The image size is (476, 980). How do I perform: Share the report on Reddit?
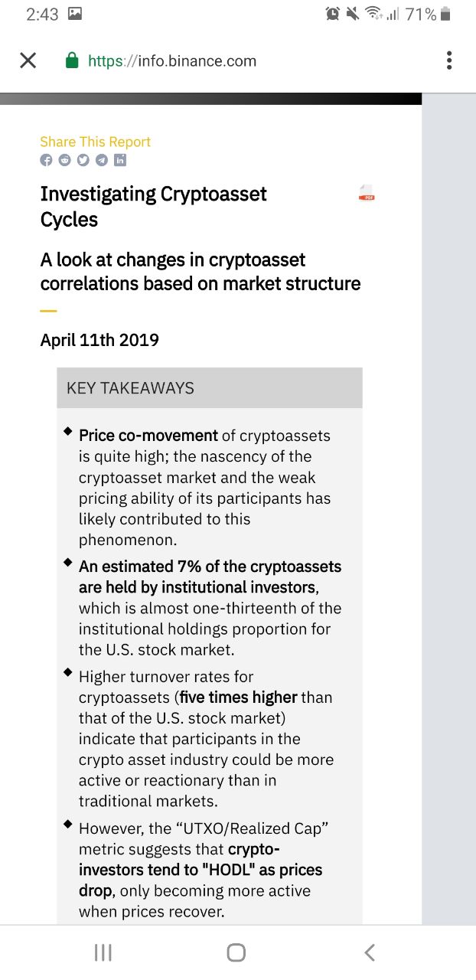pos(64,160)
